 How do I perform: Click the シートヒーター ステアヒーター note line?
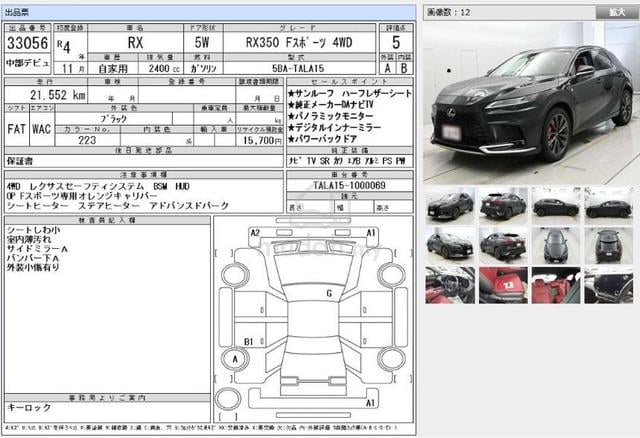(118, 206)
